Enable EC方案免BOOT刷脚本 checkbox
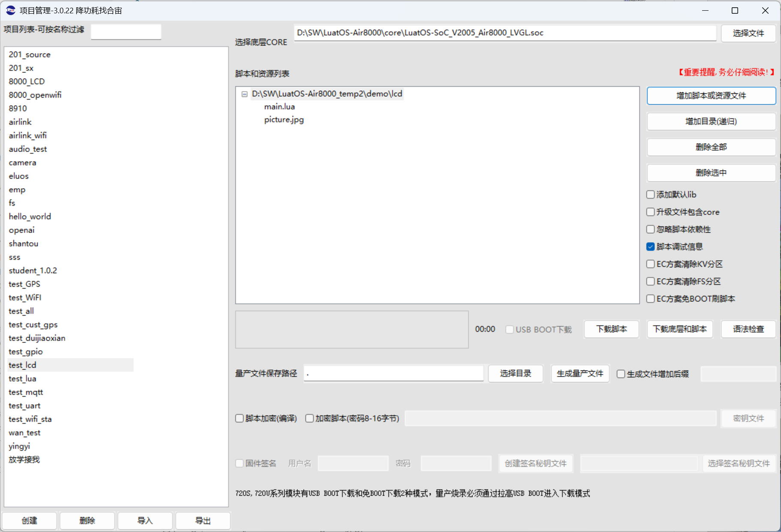This screenshot has width=781, height=532. pyautogui.click(x=651, y=299)
